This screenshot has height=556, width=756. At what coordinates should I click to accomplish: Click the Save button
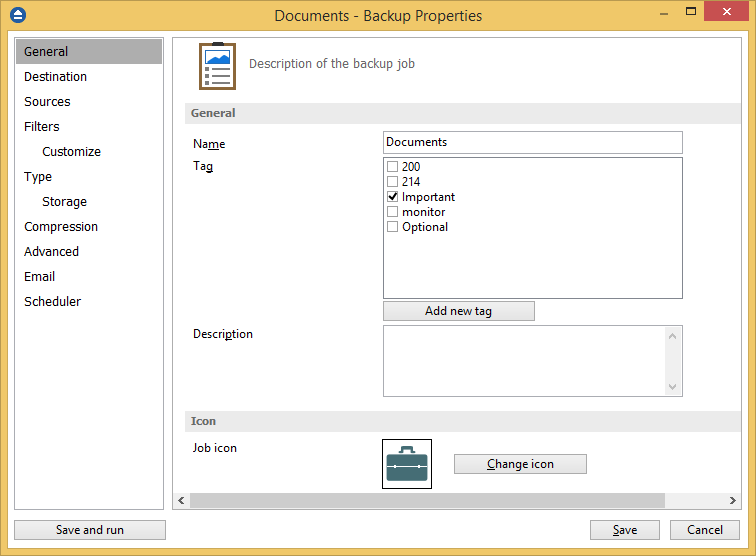625,530
